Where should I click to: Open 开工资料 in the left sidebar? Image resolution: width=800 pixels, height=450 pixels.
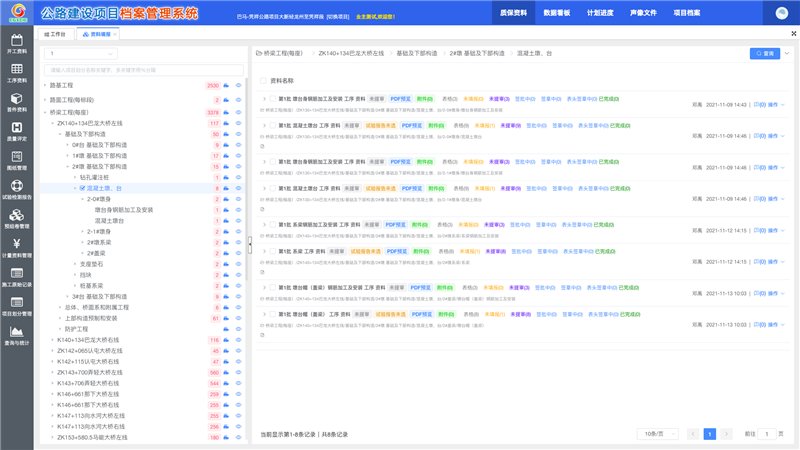(x=16, y=43)
